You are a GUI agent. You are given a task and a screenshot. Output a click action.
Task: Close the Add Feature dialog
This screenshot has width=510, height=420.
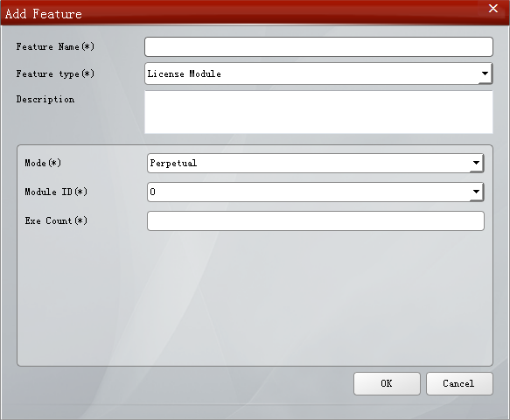(x=493, y=9)
